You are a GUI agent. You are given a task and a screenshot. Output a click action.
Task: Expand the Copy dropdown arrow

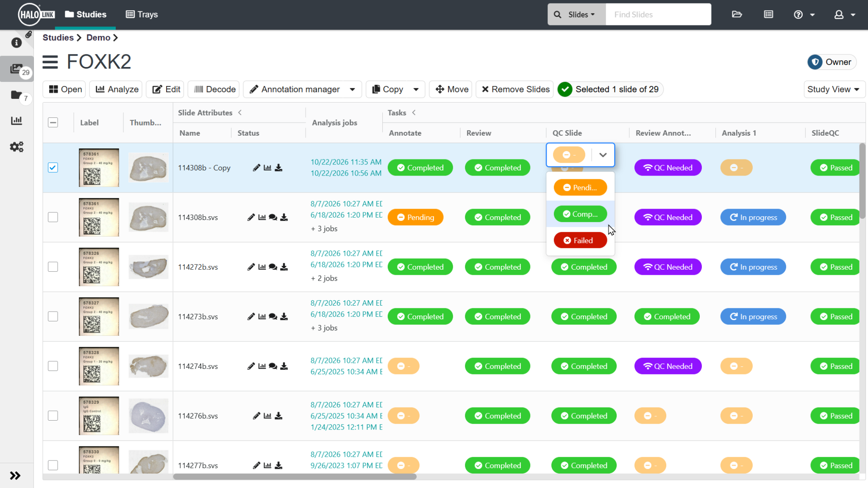[x=416, y=89]
